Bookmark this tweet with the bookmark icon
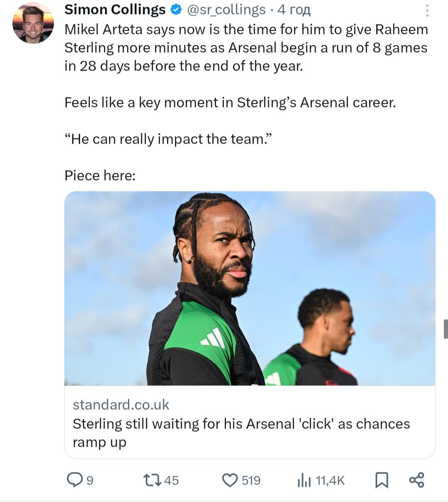The image size is (448, 502). [x=381, y=480]
